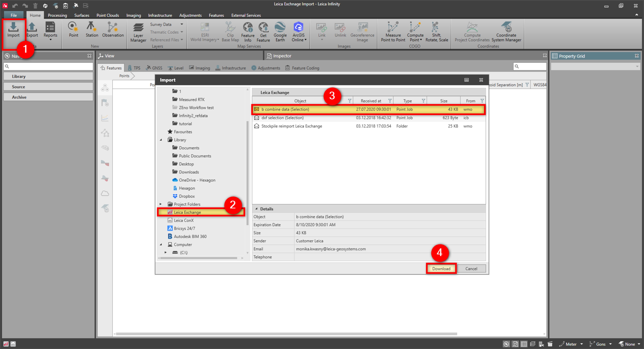Select the GNSS inspector tab
Viewport: 644px width, 349px height.
154,68
